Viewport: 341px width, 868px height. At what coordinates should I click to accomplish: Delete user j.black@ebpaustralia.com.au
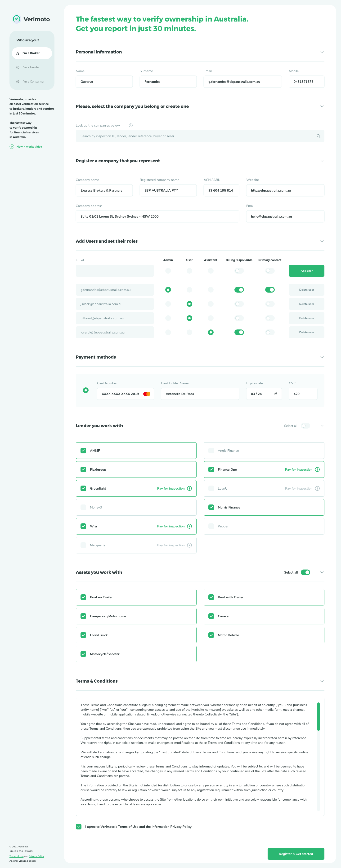click(x=307, y=304)
